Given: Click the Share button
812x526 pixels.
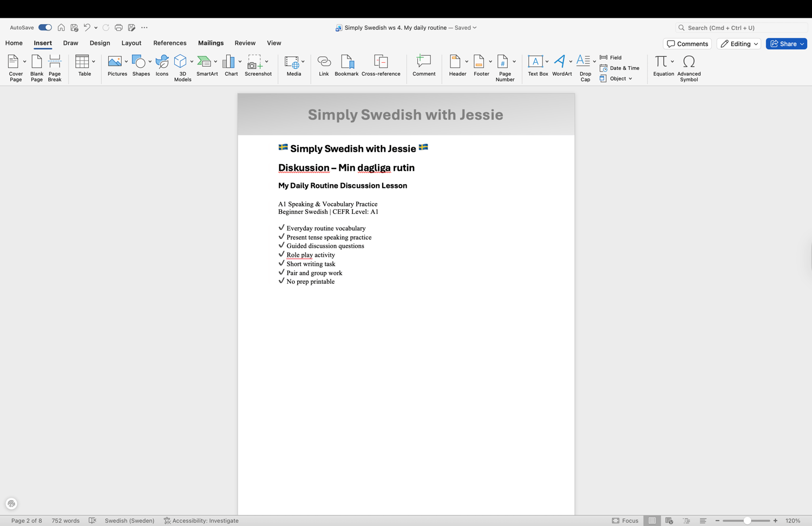Looking at the screenshot, I should [x=786, y=44].
